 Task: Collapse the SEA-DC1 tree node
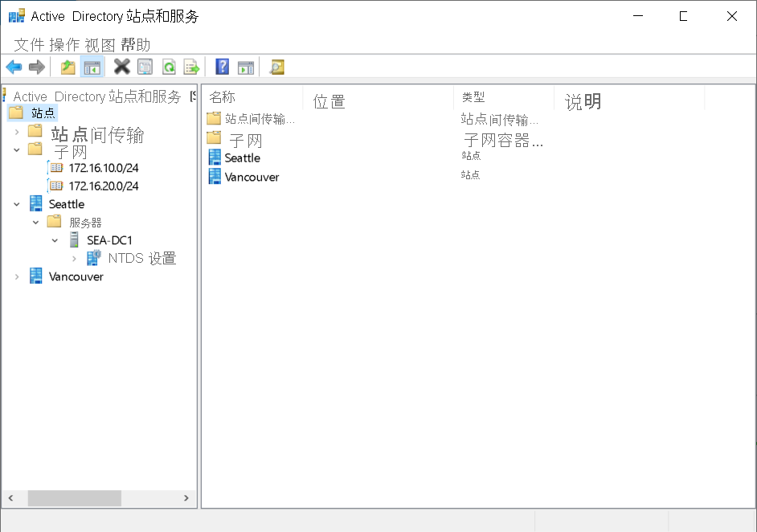click(55, 240)
